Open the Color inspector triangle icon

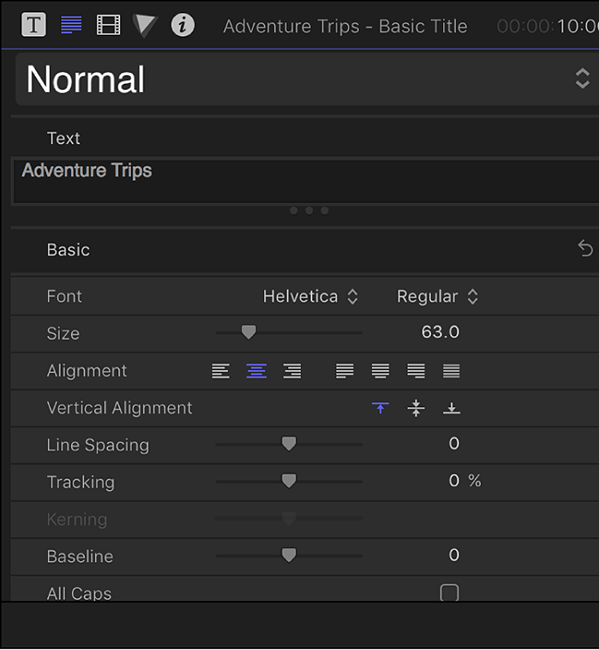pyautogui.click(x=145, y=25)
